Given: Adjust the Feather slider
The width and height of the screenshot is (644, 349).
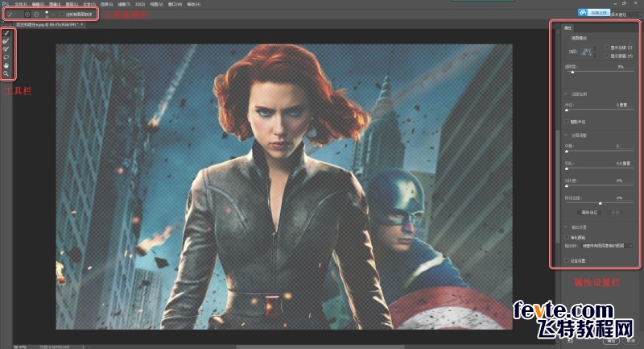Looking at the screenshot, I should 599,168.
